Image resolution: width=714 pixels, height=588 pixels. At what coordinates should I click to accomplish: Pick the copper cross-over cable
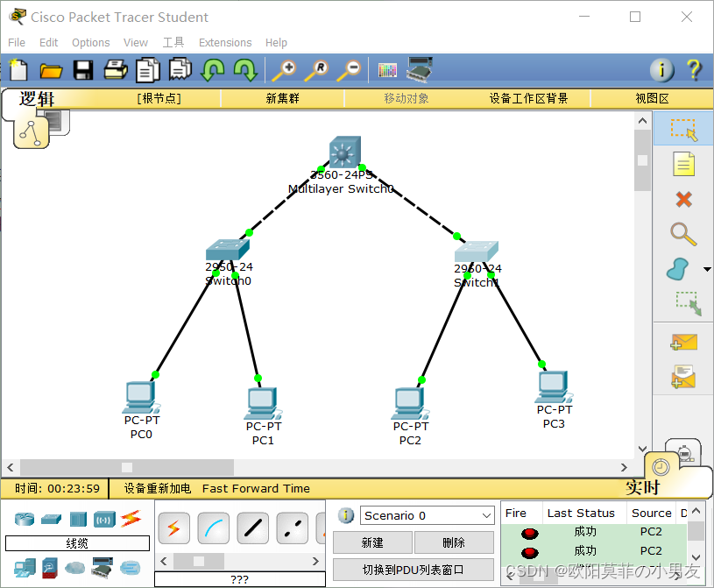coord(293,528)
